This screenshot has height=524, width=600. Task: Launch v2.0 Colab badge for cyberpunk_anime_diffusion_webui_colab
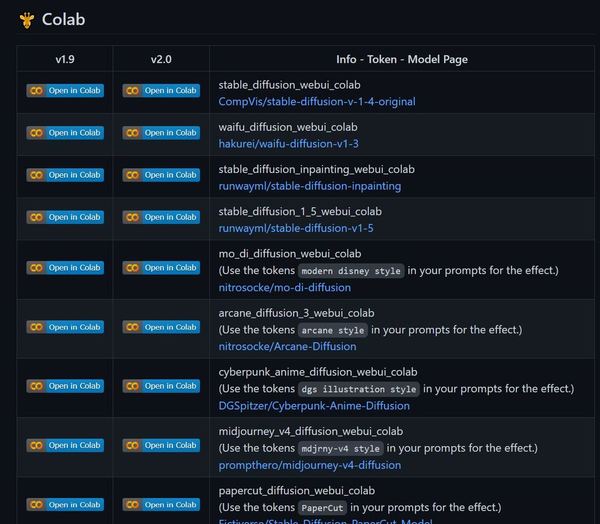161,386
